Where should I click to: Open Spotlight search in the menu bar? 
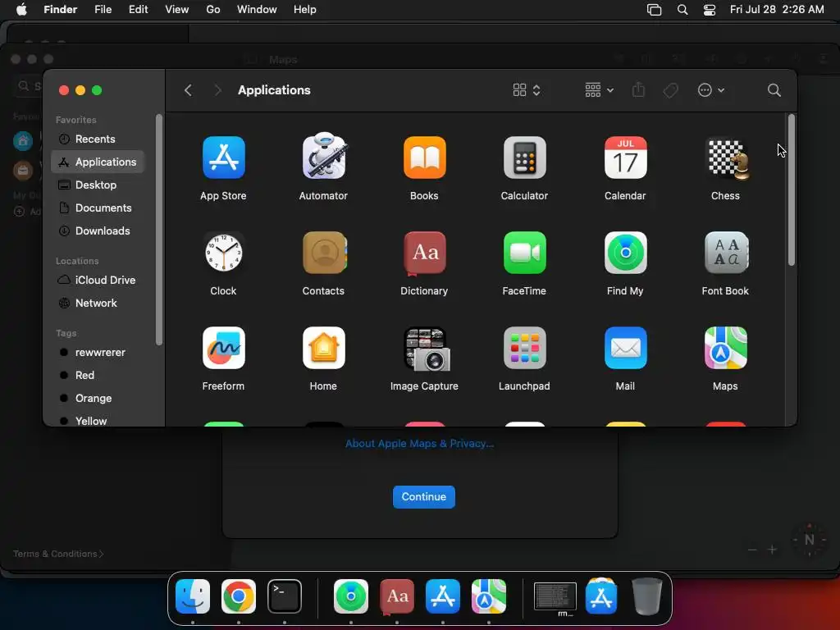click(x=682, y=10)
